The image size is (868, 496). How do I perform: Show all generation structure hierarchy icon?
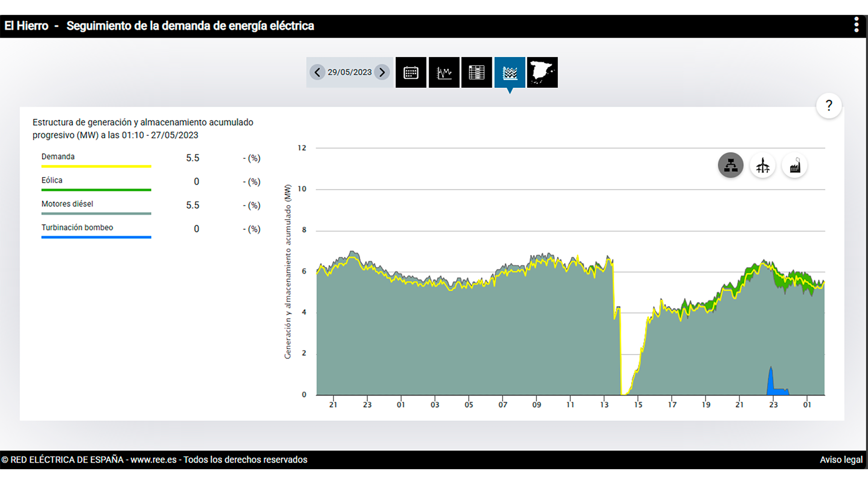point(731,165)
